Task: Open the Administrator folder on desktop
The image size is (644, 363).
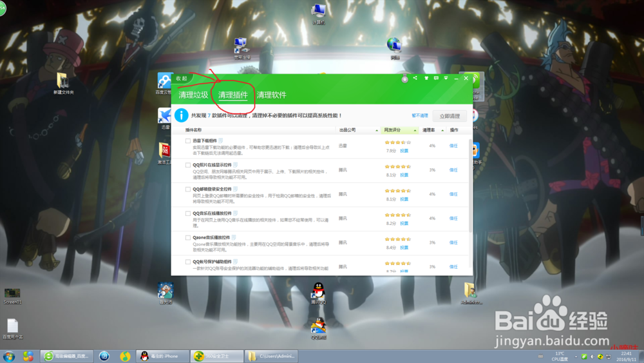Action: click(x=471, y=293)
